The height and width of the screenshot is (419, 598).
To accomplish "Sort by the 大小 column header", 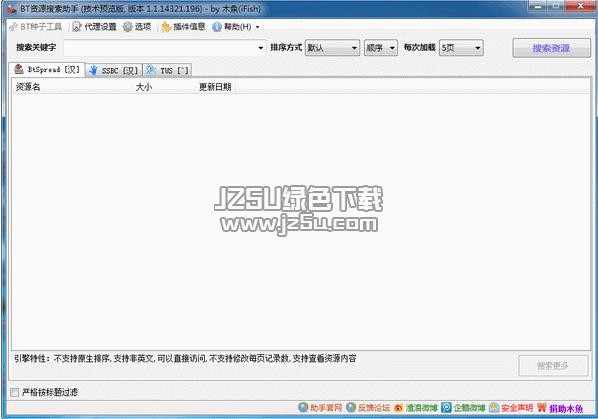I will tap(164, 87).
